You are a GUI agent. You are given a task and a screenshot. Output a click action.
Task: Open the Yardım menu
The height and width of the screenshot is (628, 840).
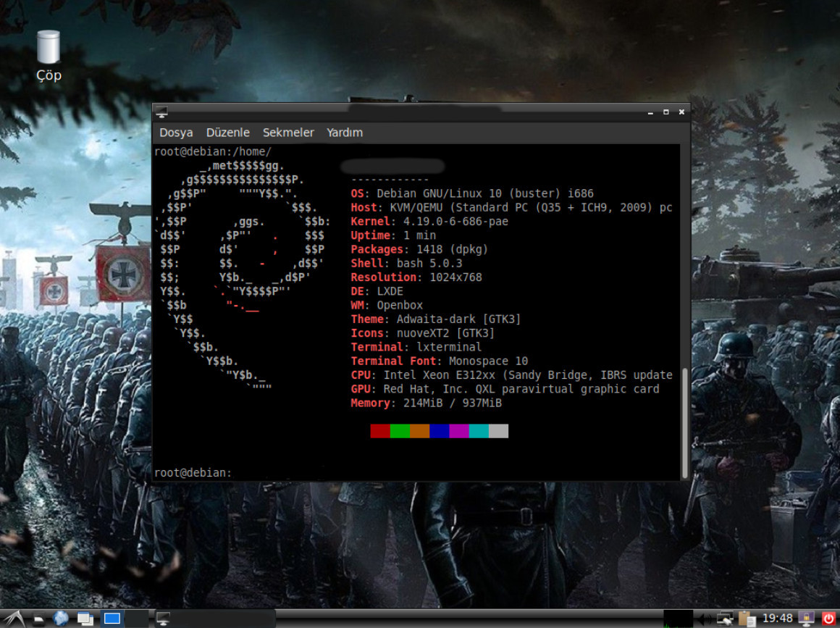pos(345,133)
